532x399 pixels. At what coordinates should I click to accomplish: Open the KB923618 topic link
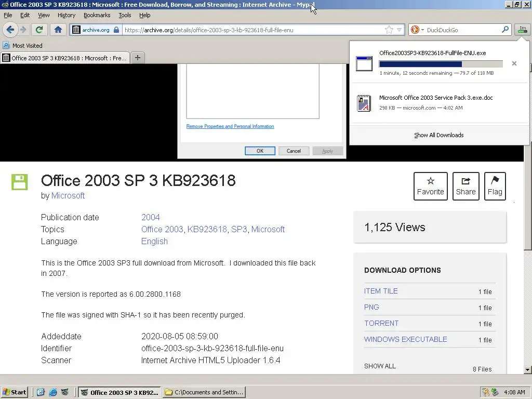pos(207,229)
